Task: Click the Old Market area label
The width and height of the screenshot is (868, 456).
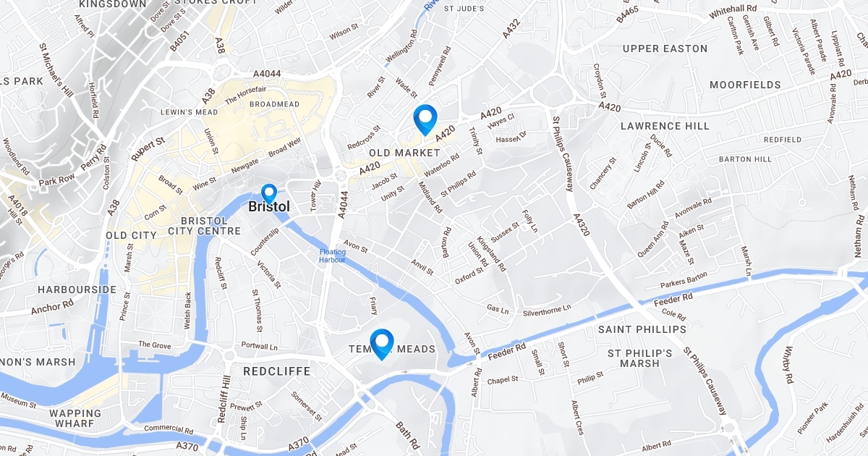Action: click(x=404, y=153)
